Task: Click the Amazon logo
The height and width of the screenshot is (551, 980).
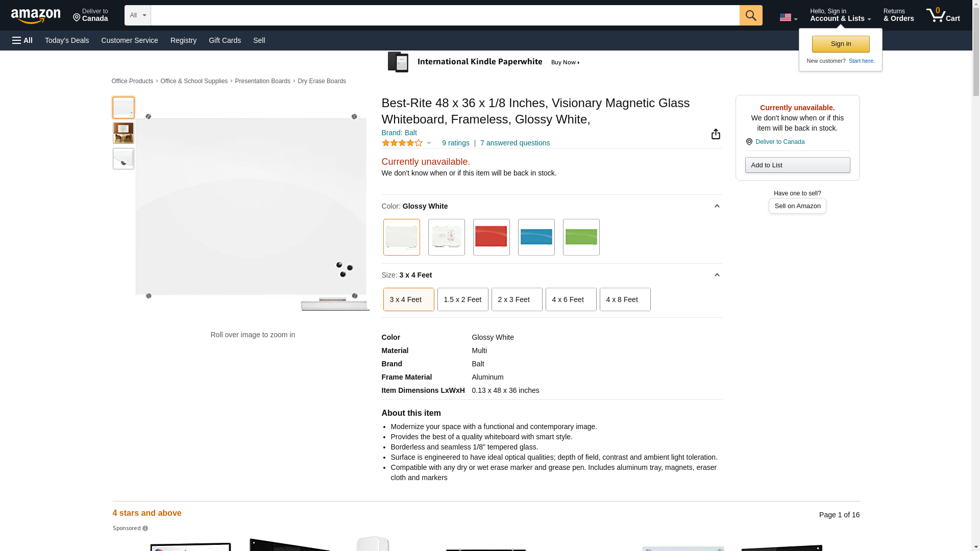Action: tap(36, 16)
